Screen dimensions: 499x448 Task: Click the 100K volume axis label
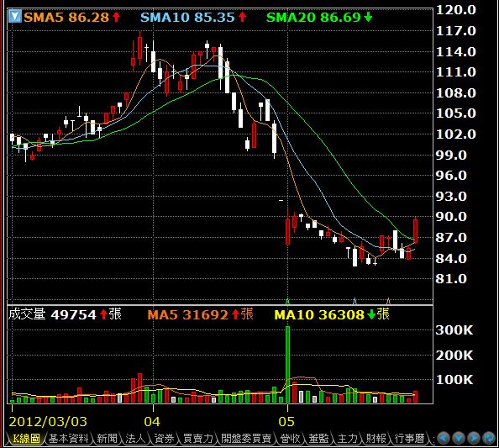pyautogui.click(x=454, y=380)
